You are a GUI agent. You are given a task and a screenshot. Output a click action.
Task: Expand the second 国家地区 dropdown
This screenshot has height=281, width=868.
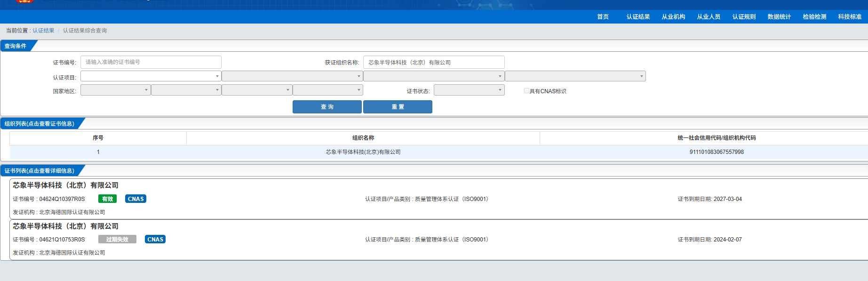click(x=186, y=90)
